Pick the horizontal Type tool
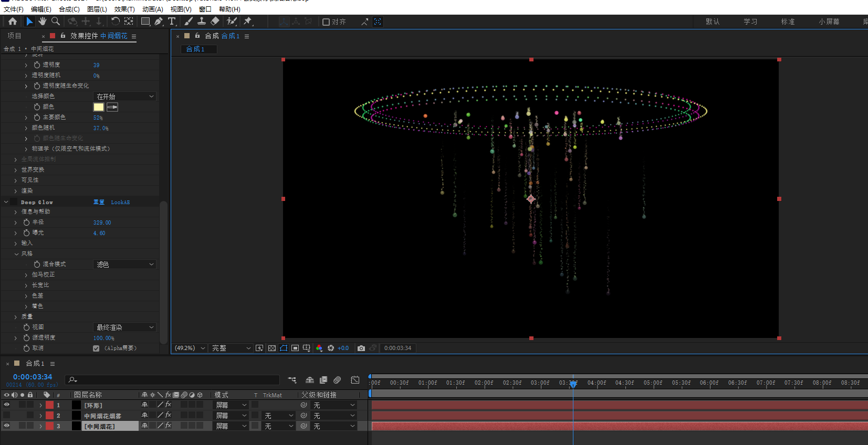The width and height of the screenshot is (868, 445). click(x=172, y=22)
